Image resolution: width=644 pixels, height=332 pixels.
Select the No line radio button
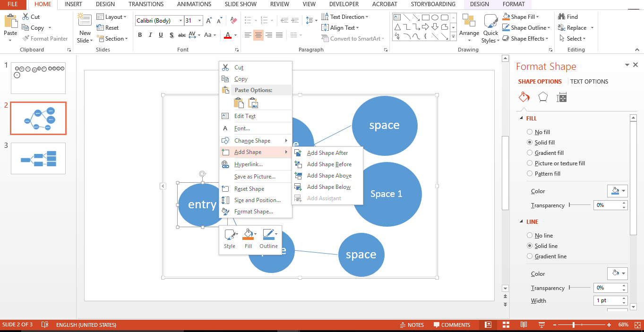click(x=530, y=235)
